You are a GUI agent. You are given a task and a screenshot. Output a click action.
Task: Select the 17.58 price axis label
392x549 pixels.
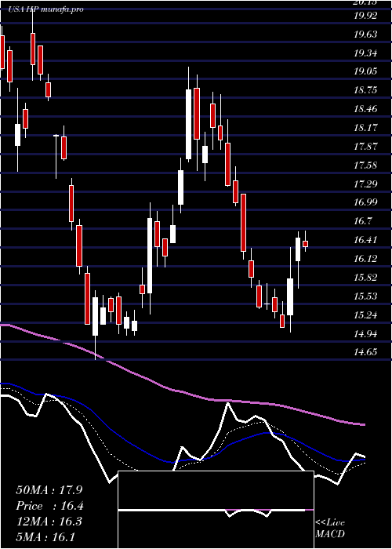click(x=366, y=165)
